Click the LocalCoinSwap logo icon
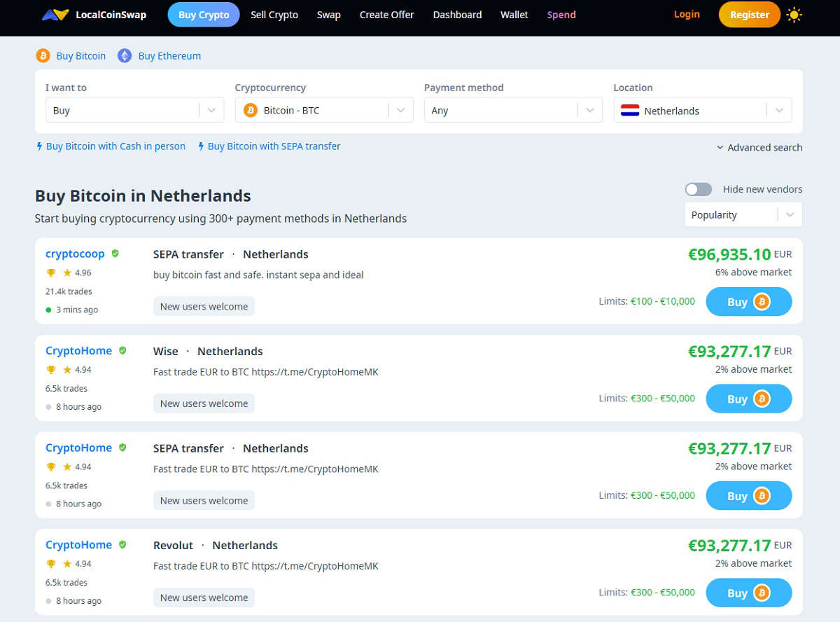This screenshot has height=622, width=840. (55, 15)
